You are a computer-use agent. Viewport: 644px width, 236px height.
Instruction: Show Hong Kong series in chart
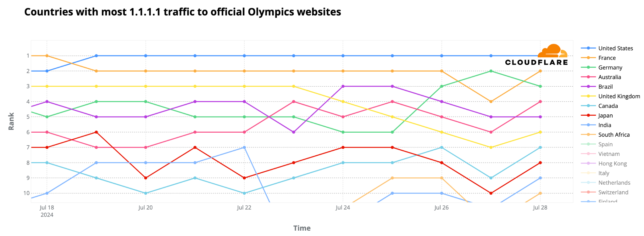point(612,164)
